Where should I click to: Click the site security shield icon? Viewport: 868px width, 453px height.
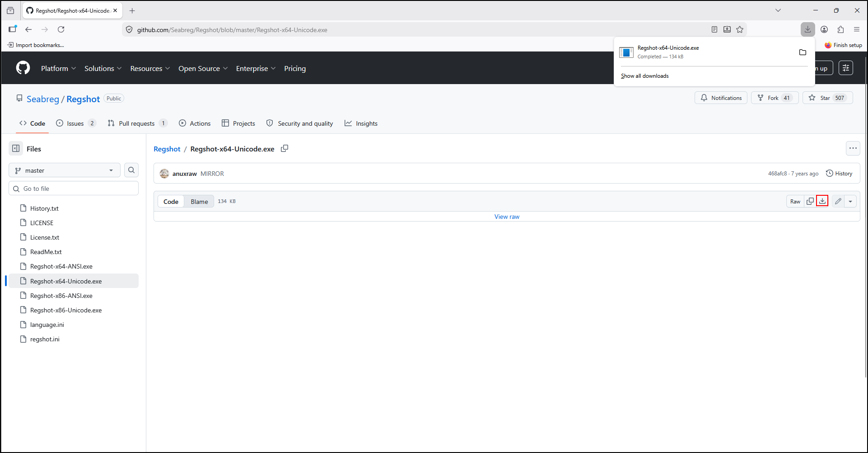click(x=129, y=30)
